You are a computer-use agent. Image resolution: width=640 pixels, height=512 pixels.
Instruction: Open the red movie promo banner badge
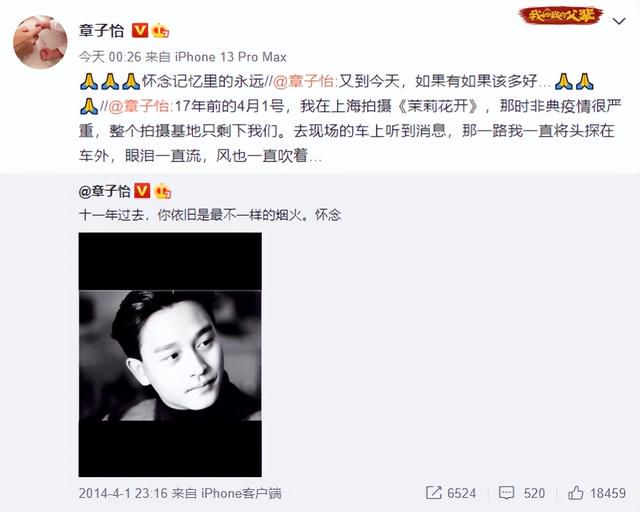pos(561,16)
